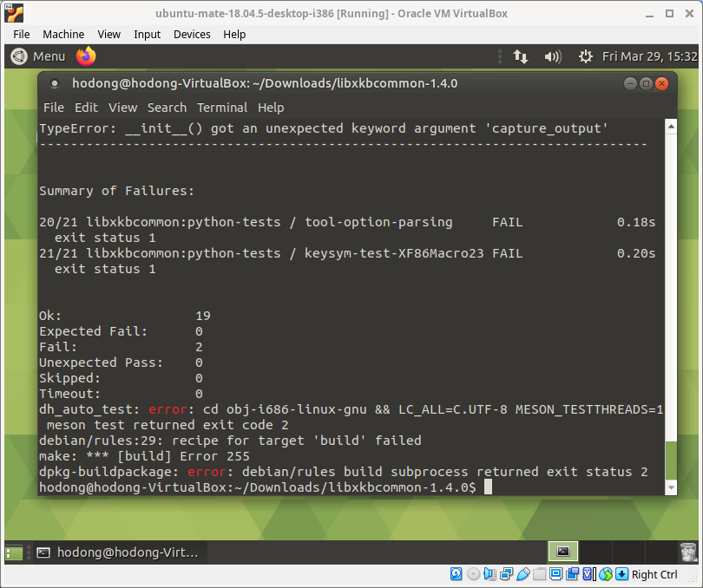Switch to the first workspace with terminal
703x588 pixels.
click(x=563, y=552)
